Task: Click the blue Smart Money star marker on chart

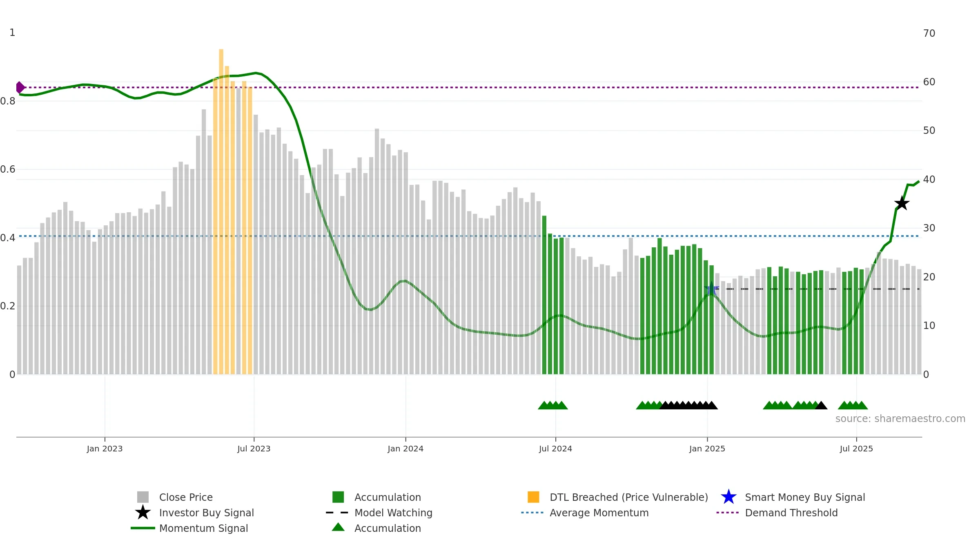Action: (x=711, y=289)
